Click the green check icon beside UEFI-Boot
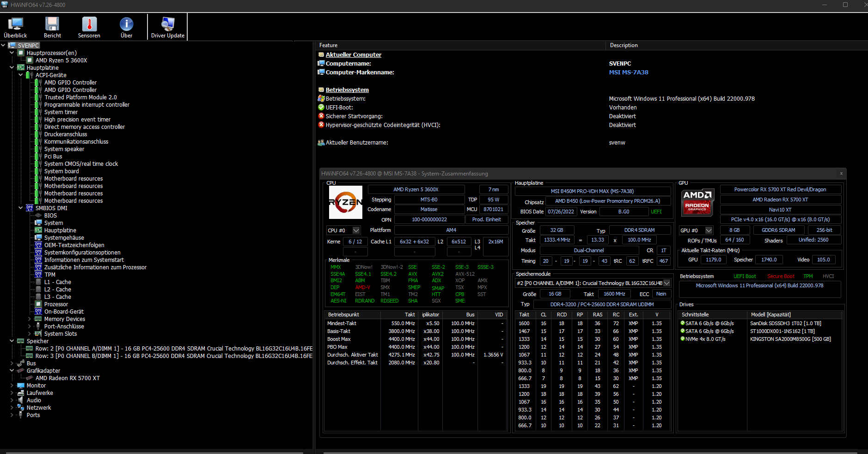868x454 pixels. click(321, 107)
